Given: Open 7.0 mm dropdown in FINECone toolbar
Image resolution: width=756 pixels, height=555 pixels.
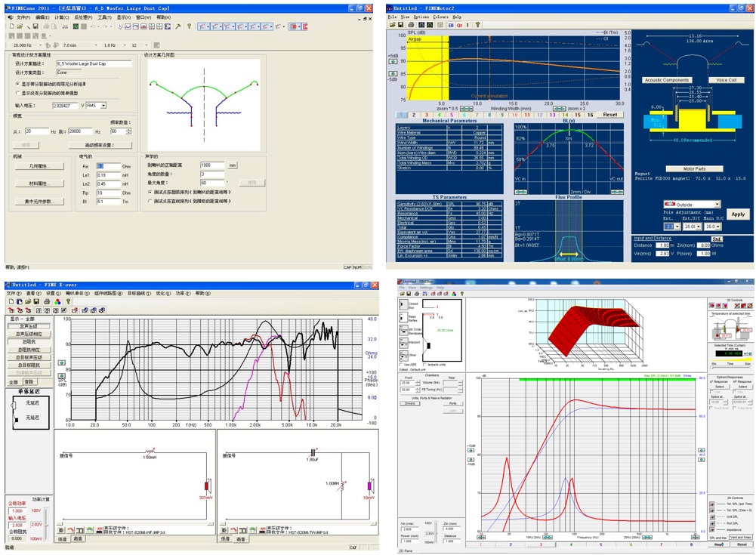Looking at the screenshot, I should (x=96, y=45).
